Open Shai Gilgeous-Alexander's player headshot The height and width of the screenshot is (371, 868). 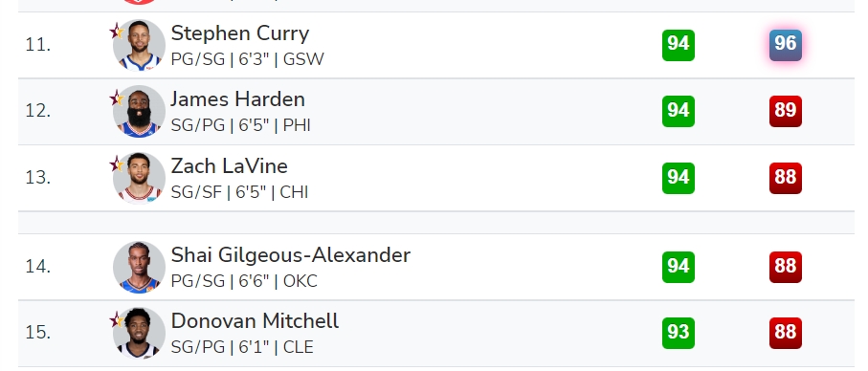click(139, 267)
